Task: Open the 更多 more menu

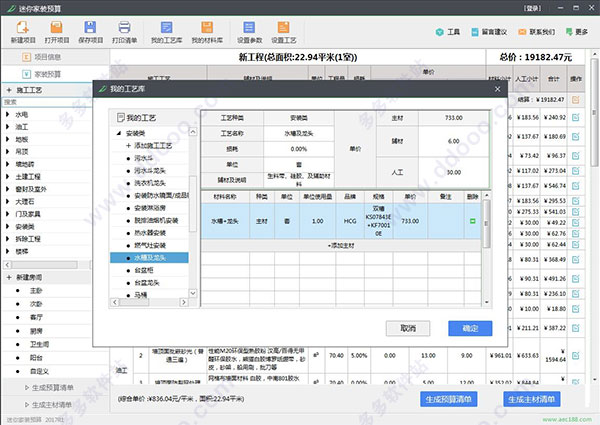Action: (577, 32)
